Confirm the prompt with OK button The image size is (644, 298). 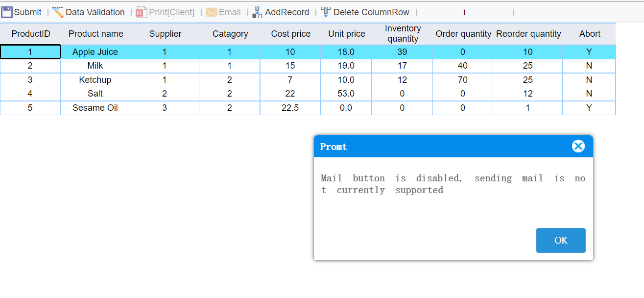(x=561, y=240)
